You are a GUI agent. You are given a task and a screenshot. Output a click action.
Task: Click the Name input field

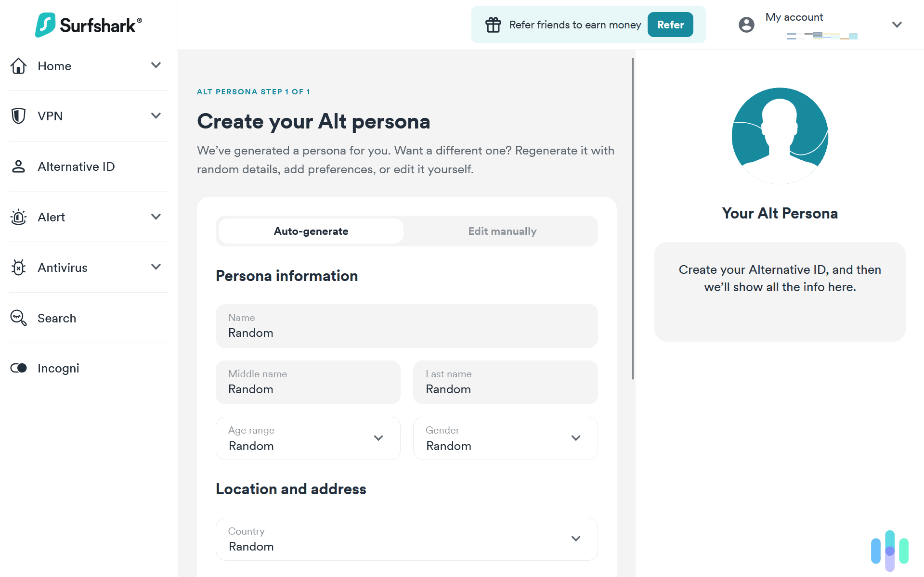[406, 326]
